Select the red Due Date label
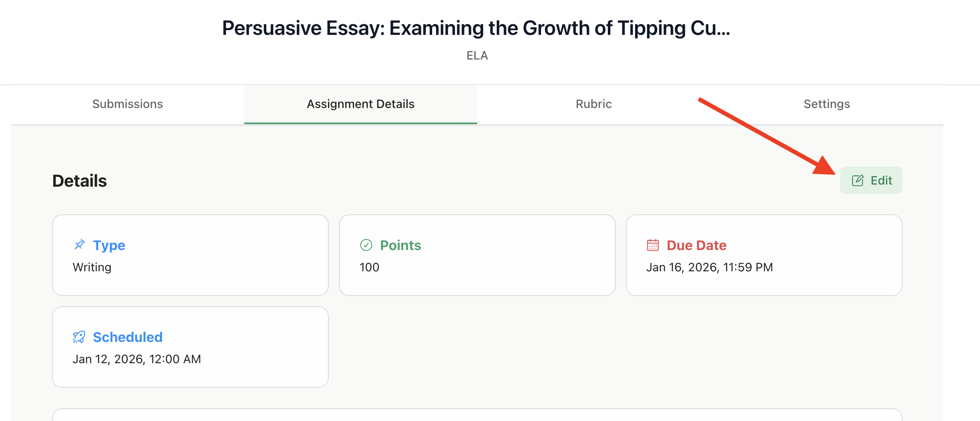The height and width of the screenshot is (421, 980). point(696,245)
